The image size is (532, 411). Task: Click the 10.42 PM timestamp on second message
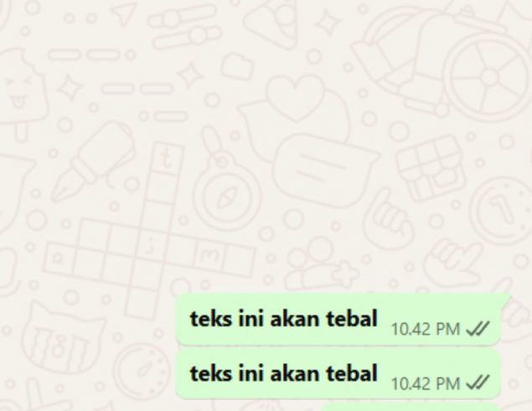point(426,384)
